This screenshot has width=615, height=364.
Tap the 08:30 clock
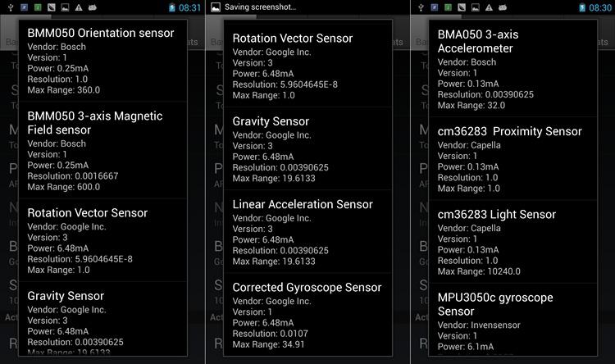[600, 7]
